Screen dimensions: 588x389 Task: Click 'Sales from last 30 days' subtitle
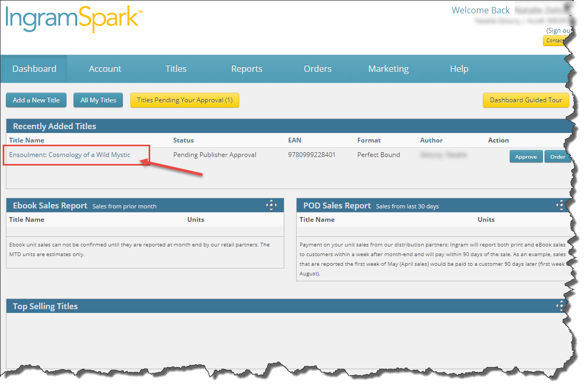pos(407,207)
